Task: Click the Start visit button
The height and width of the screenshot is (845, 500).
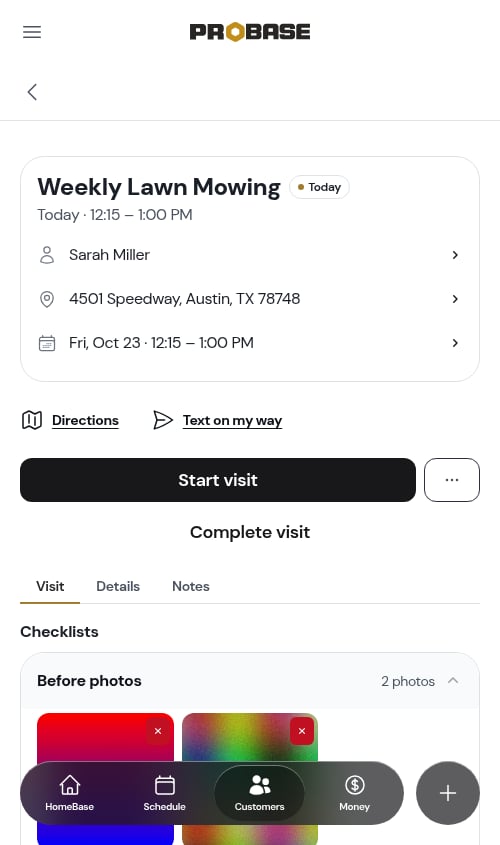Action: click(218, 480)
